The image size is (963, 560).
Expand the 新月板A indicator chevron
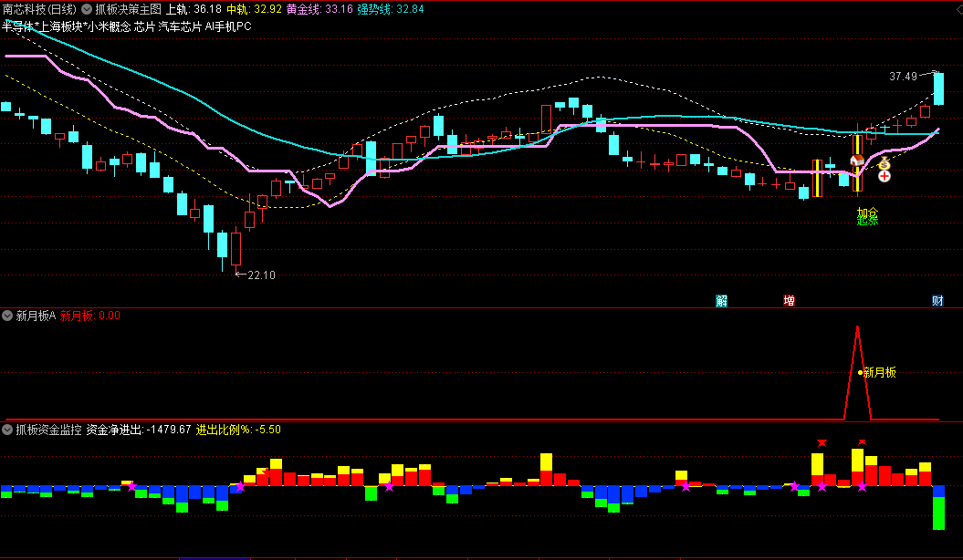click(x=7, y=316)
